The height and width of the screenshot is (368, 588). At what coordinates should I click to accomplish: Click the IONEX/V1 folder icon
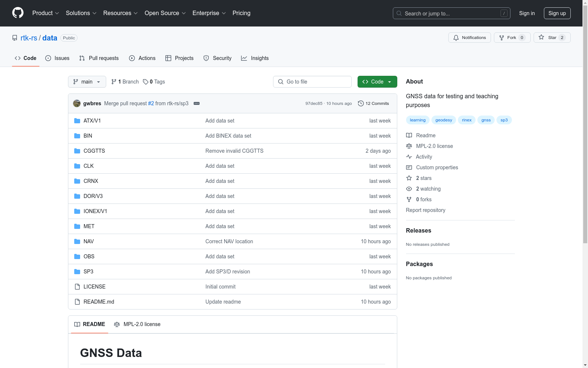[77, 211]
